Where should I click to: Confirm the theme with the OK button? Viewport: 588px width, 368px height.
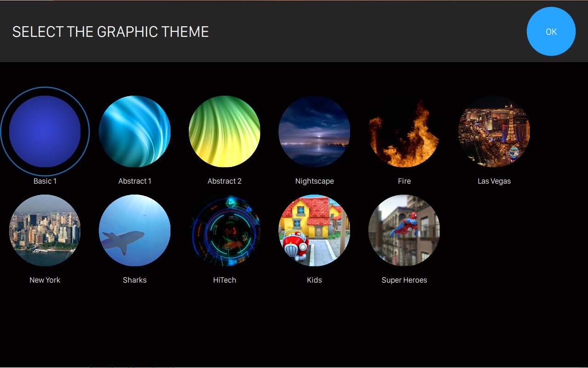551,31
